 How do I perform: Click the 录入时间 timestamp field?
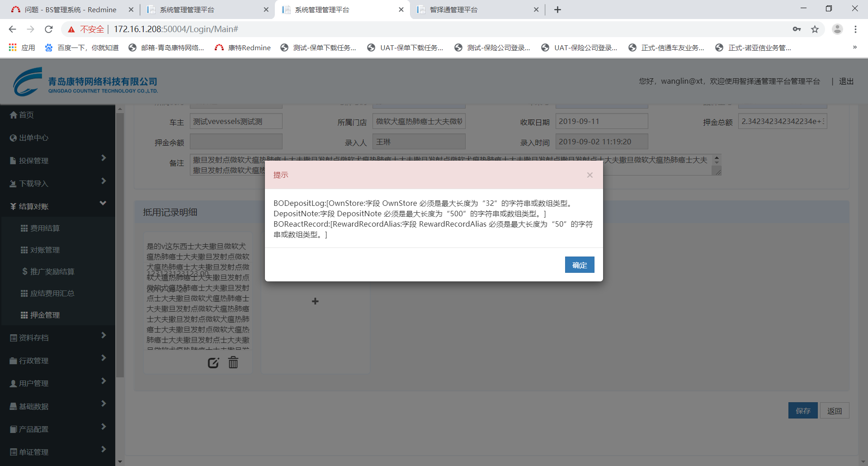click(x=602, y=142)
